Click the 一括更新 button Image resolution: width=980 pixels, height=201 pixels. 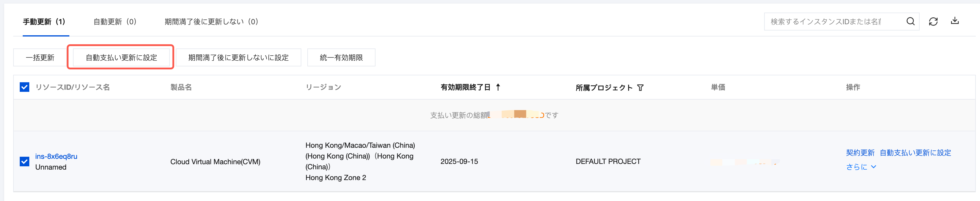40,57
